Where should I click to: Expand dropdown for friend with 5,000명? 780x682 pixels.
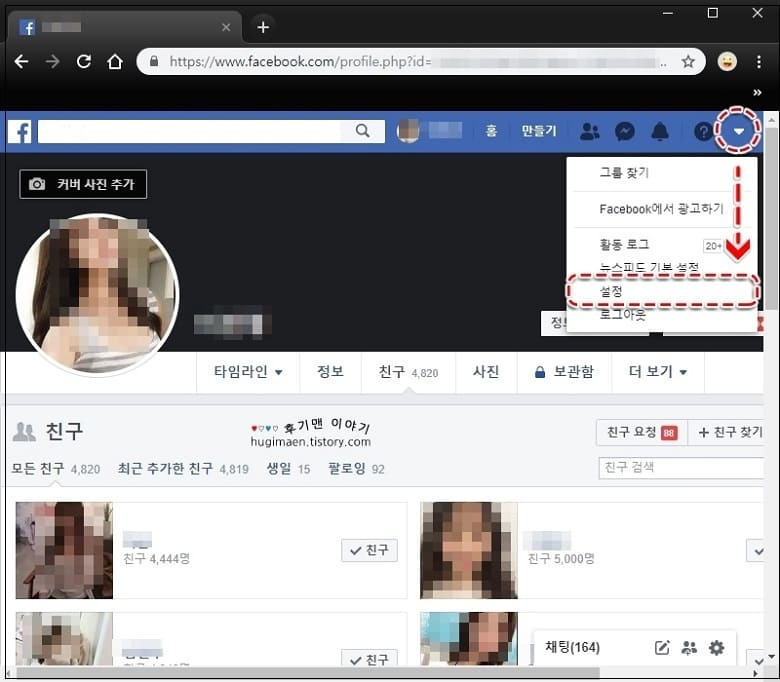pos(757,551)
